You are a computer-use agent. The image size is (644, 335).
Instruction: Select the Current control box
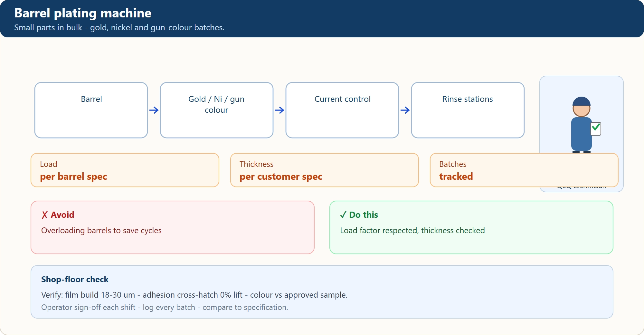(x=342, y=110)
